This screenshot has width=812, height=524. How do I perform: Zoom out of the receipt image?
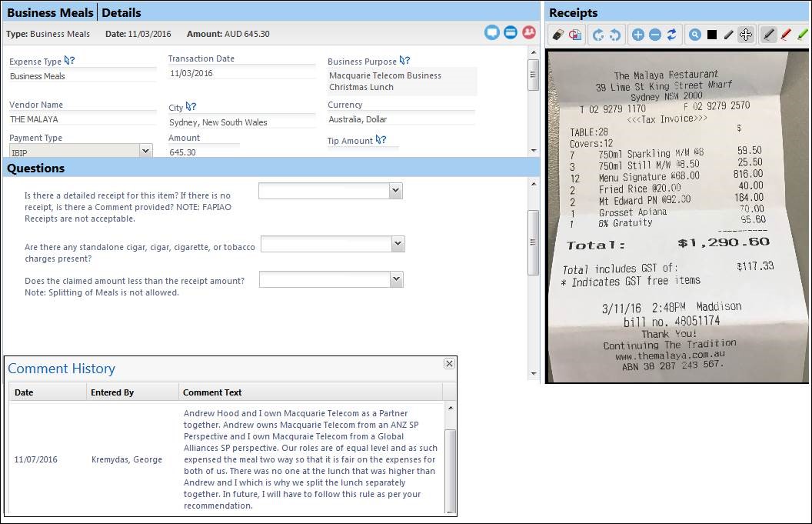pyautogui.click(x=654, y=35)
